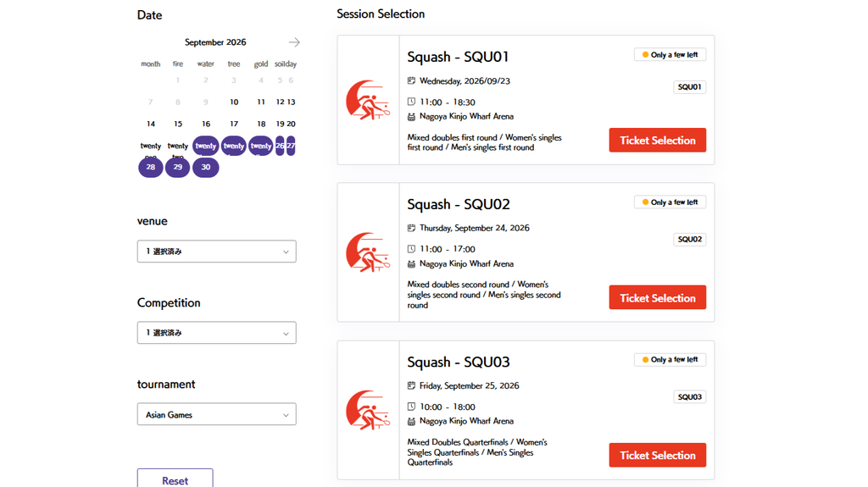Click clock icon next to 11:00 - 17:00
The height and width of the screenshot is (487, 868).
pyautogui.click(x=411, y=249)
